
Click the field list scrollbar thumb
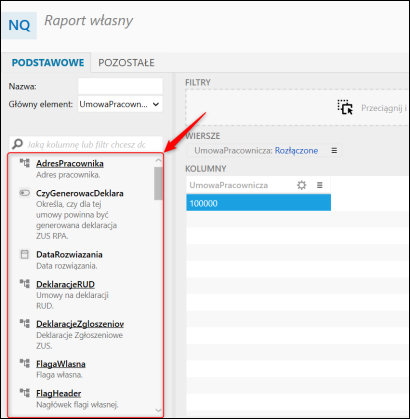[158, 183]
